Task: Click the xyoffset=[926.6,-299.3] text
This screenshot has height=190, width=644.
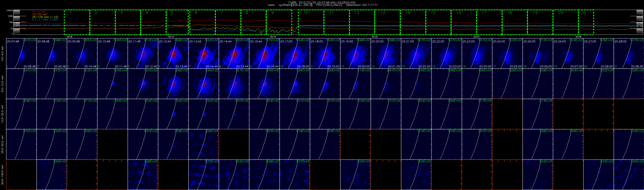Action: click(x=295, y=5)
